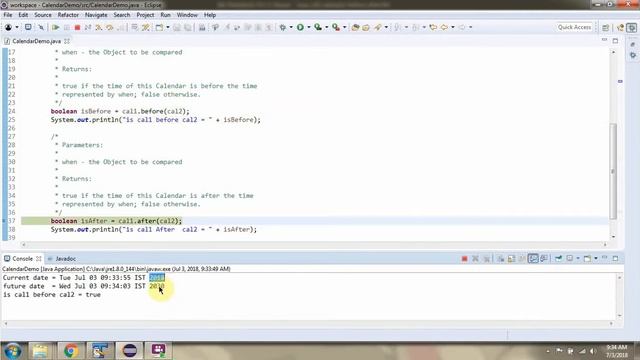The height and width of the screenshot is (360, 640).
Task: Open the Source menu
Action: tap(43, 15)
